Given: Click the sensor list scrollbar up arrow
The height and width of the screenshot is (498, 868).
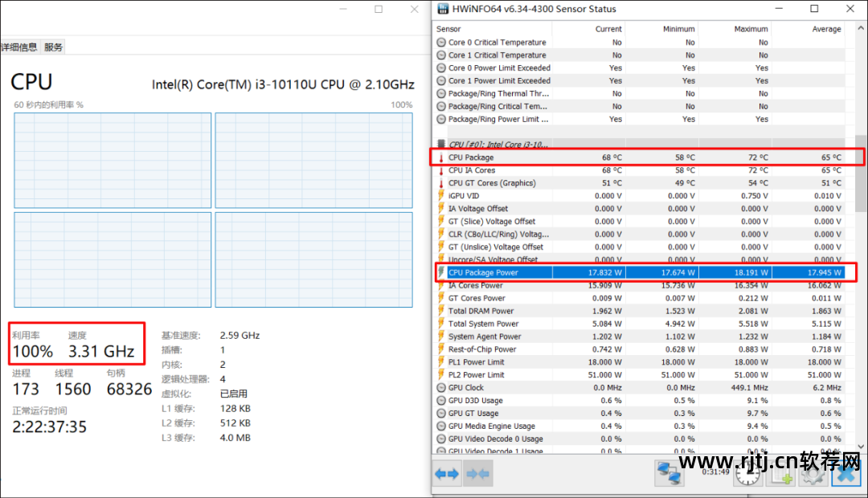Looking at the screenshot, I should (x=861, y=27).
